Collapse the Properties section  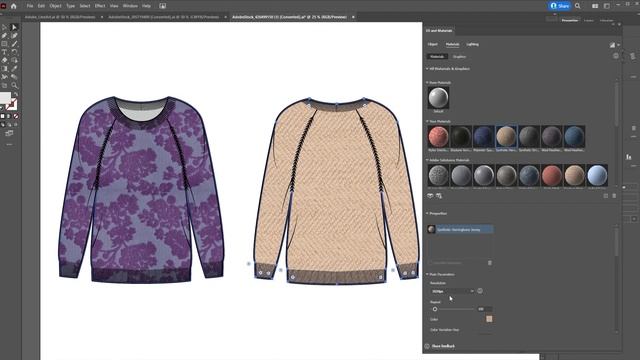(427, 213)
